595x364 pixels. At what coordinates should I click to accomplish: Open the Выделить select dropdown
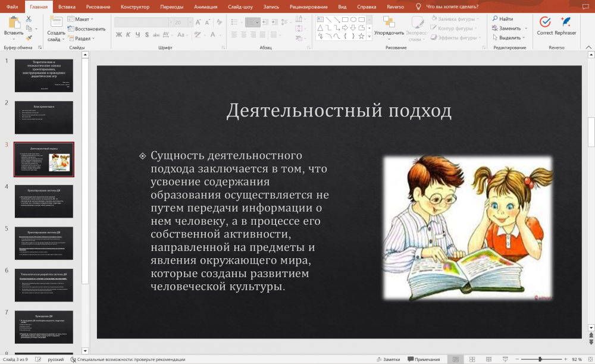click(509, 37)
